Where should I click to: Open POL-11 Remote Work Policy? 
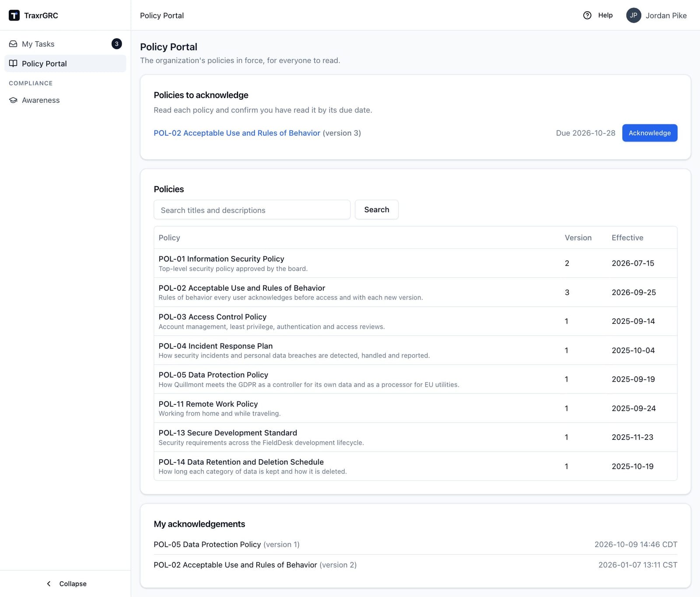[208, 404]
